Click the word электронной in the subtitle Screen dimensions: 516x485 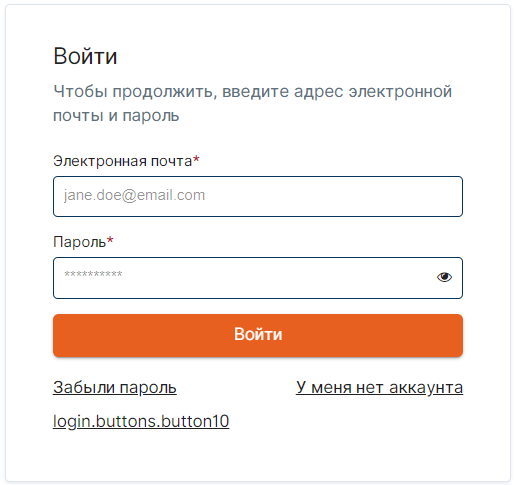(400, 92)
